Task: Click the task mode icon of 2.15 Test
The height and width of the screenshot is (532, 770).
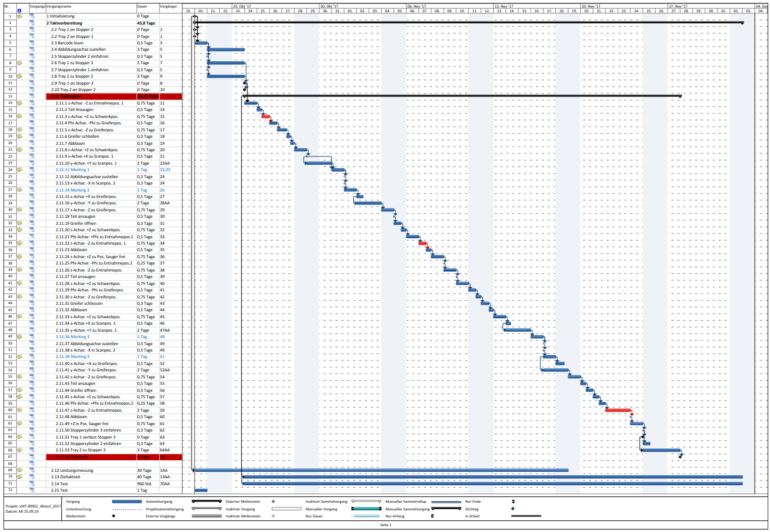Action: pos(32,491)
